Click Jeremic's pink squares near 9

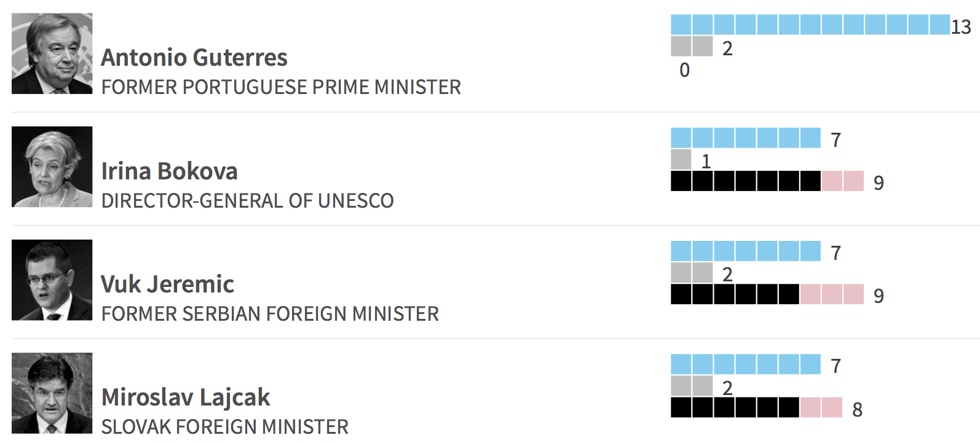[832, 294]
